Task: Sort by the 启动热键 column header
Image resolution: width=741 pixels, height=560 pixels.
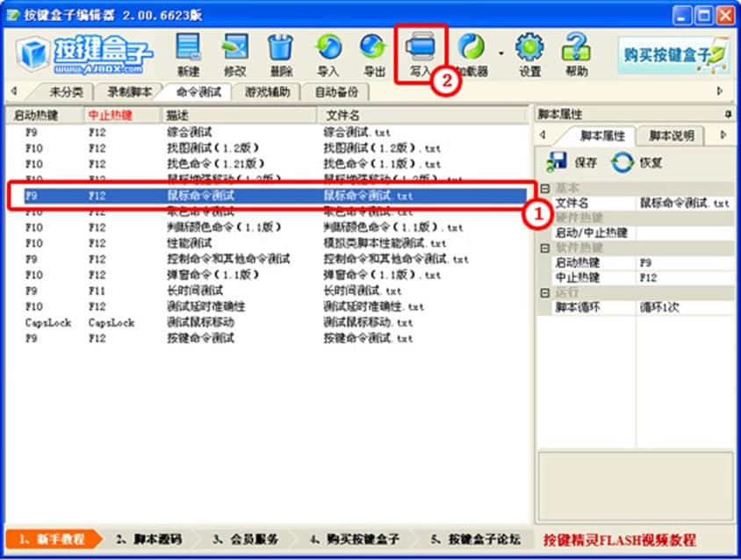Action: point(45,115)
